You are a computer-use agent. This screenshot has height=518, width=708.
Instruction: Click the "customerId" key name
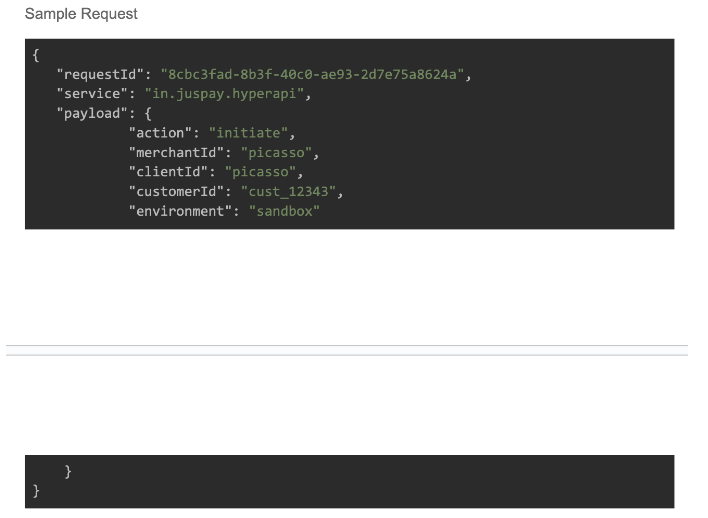click(179, 192)
